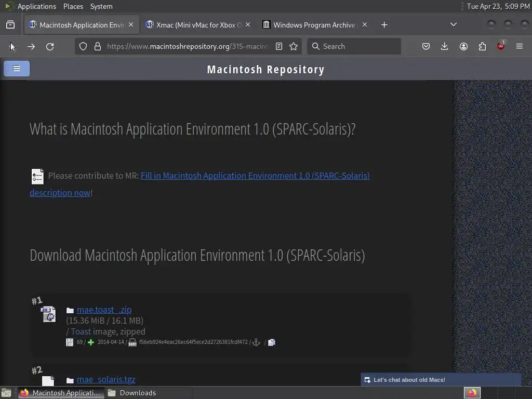Click the description now link
This screenshot has width=532, height=399.
(x=60, y=193)
